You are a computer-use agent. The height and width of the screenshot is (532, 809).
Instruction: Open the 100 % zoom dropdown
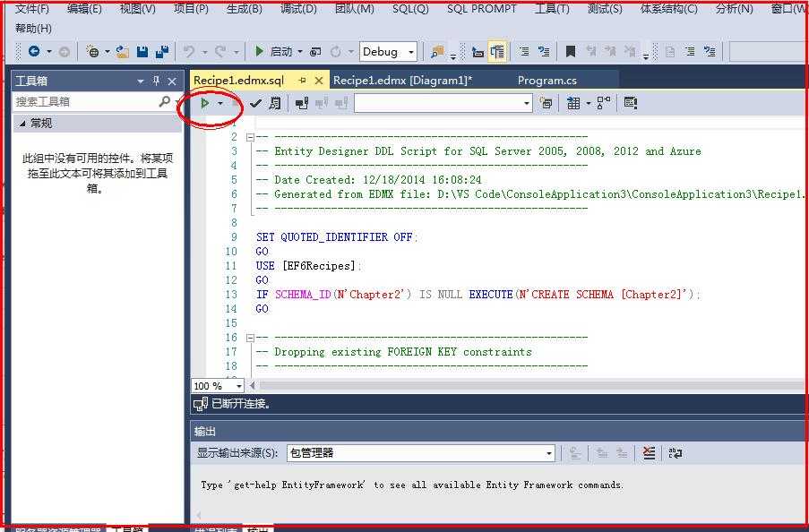(239, 386)
